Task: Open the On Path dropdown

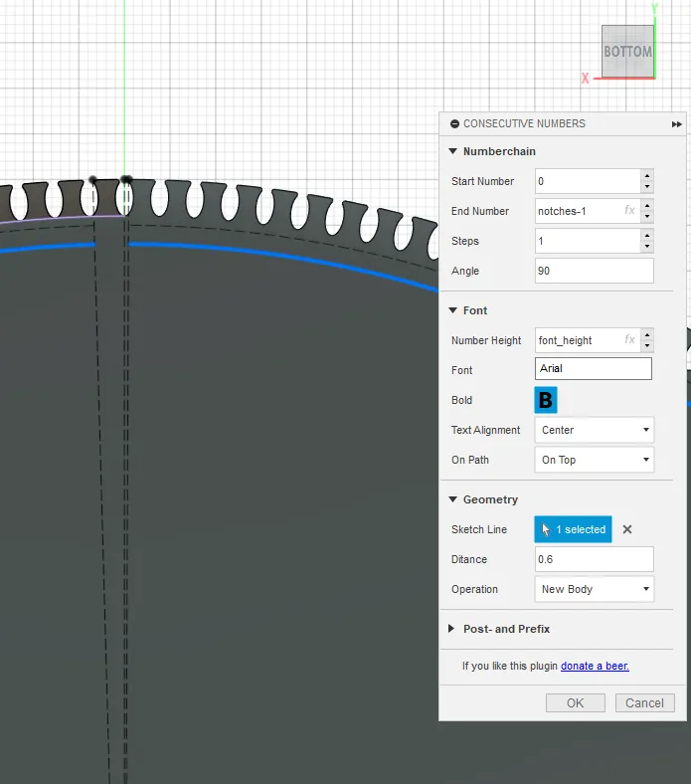Action: click(x=595, y=460)
